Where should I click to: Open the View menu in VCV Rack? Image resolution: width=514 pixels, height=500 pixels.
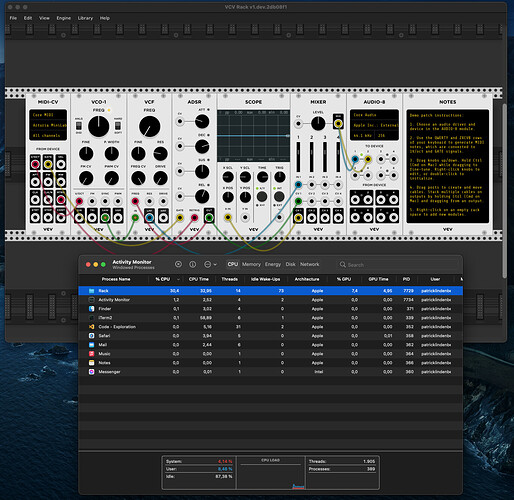(44, 18)
